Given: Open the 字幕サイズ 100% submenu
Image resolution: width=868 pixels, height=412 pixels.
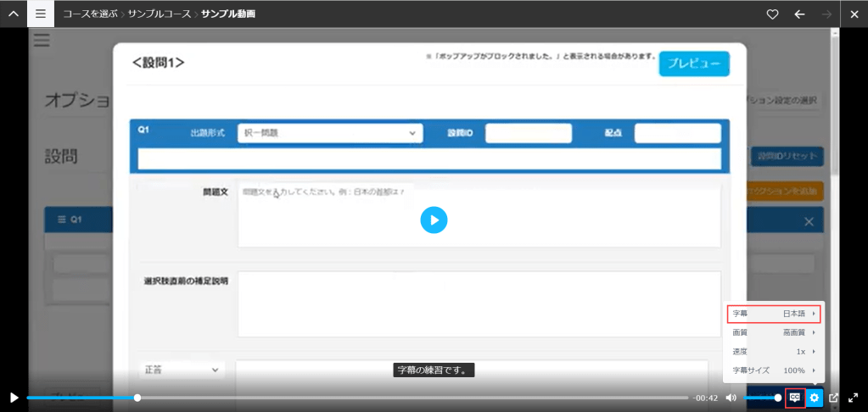Looking at the screenshot, I should click(x=773, y=370).
